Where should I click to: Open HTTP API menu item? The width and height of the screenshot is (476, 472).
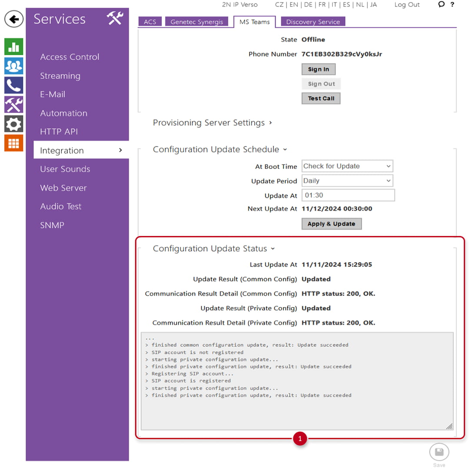59,132
